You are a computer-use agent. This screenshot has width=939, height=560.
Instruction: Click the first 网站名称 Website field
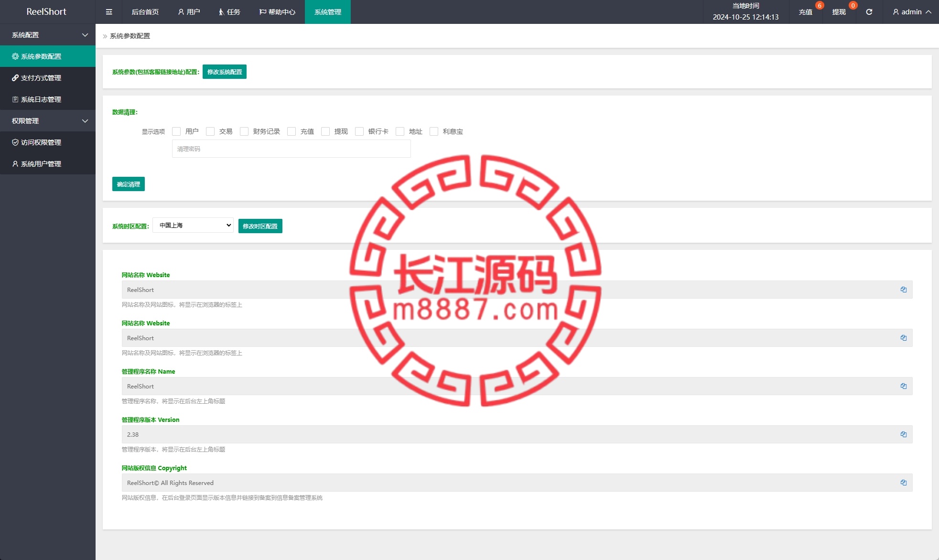(x=517, y=290)
